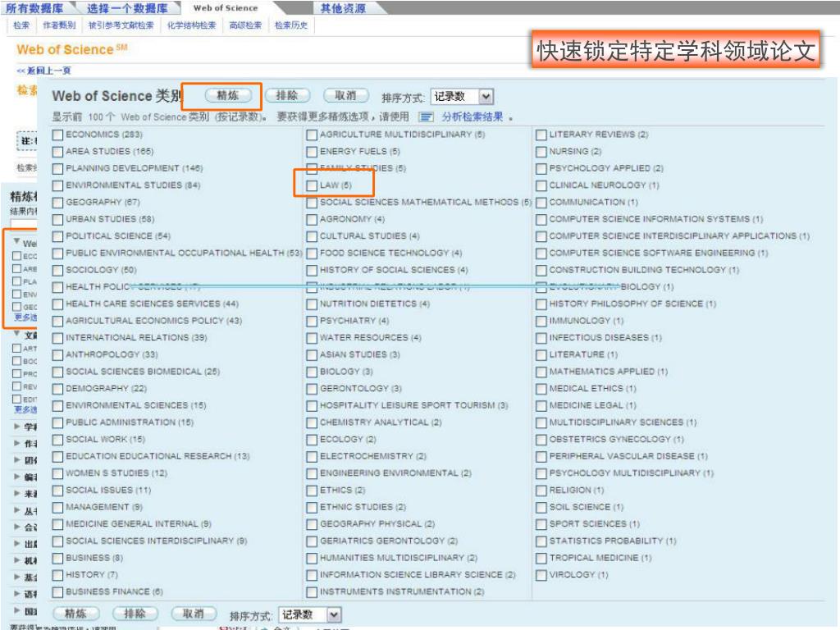The image size is (840, 630).
Task: Check the URBAN STUDIES (58) checkbox
Action: tap(58, 220)
